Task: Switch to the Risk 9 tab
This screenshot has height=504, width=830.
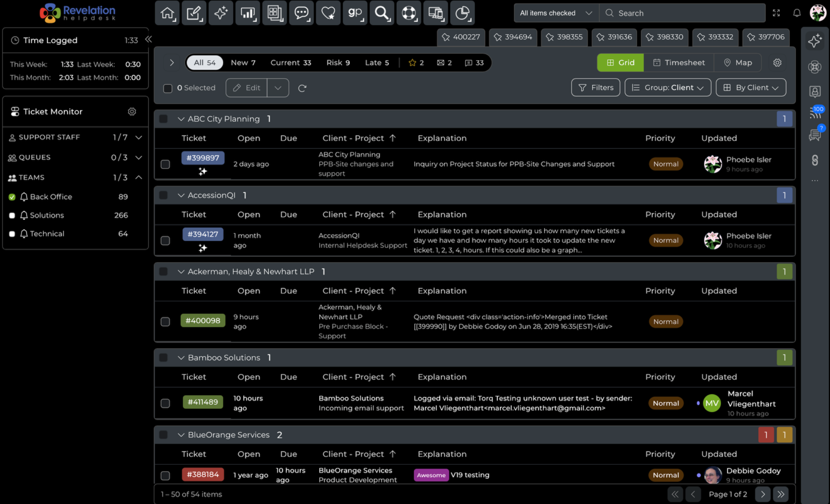Action: tap(338, 63)
